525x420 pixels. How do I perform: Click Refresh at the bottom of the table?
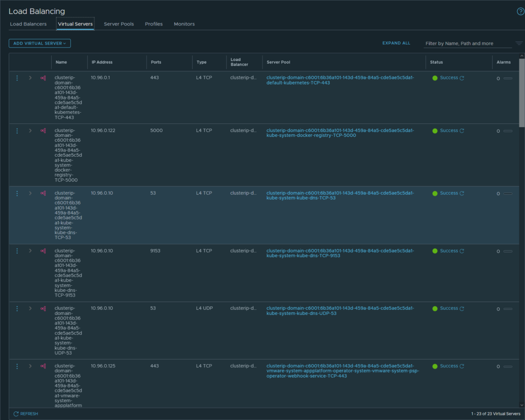tap(26, 414)
